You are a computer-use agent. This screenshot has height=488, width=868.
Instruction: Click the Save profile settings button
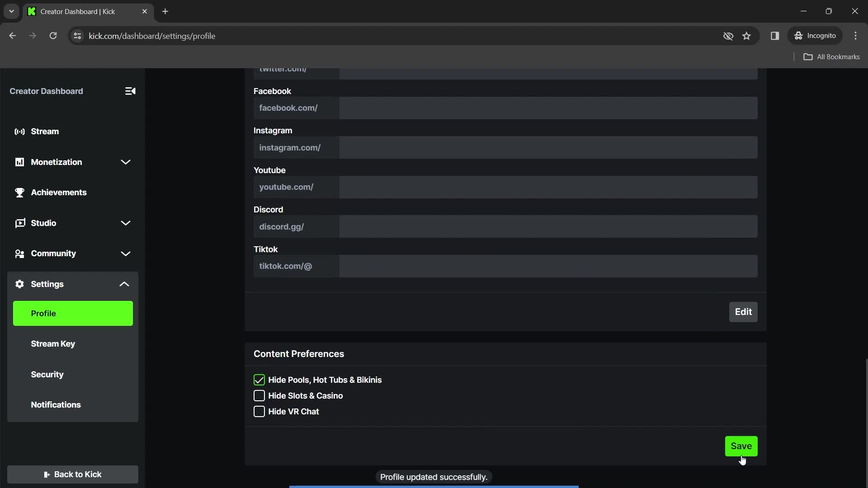tap(741, 446)
